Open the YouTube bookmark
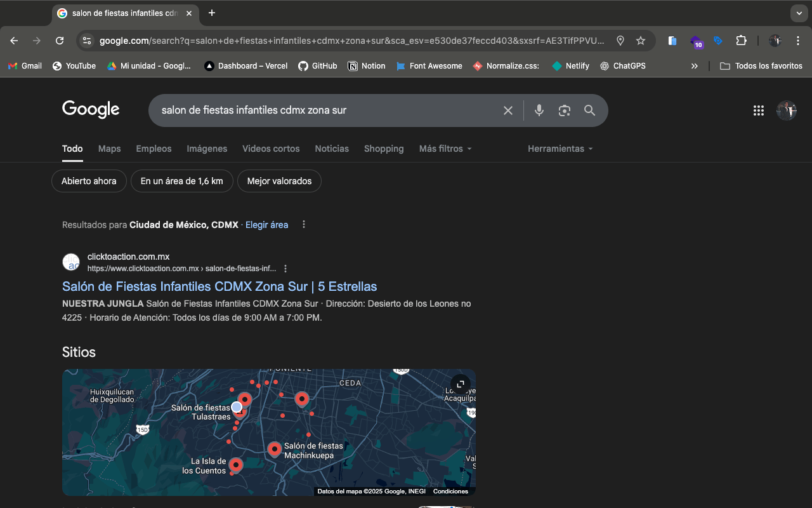 [x=74, y=66]
